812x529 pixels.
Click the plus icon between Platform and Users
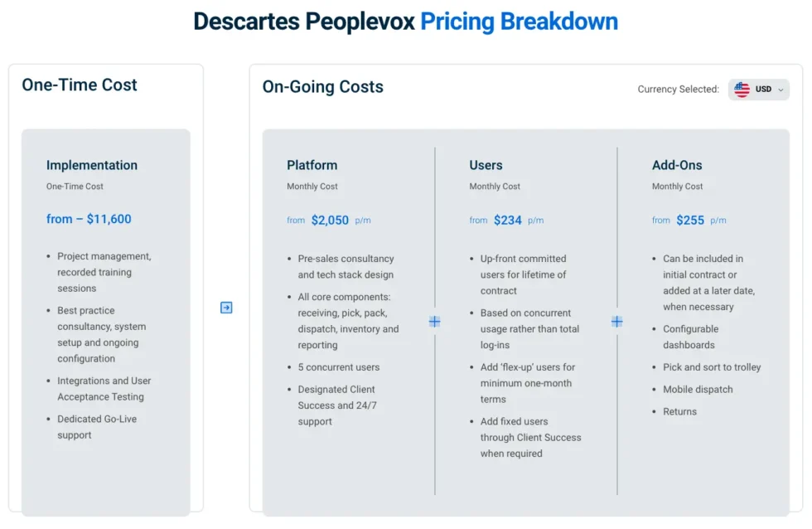click(435, 321)
